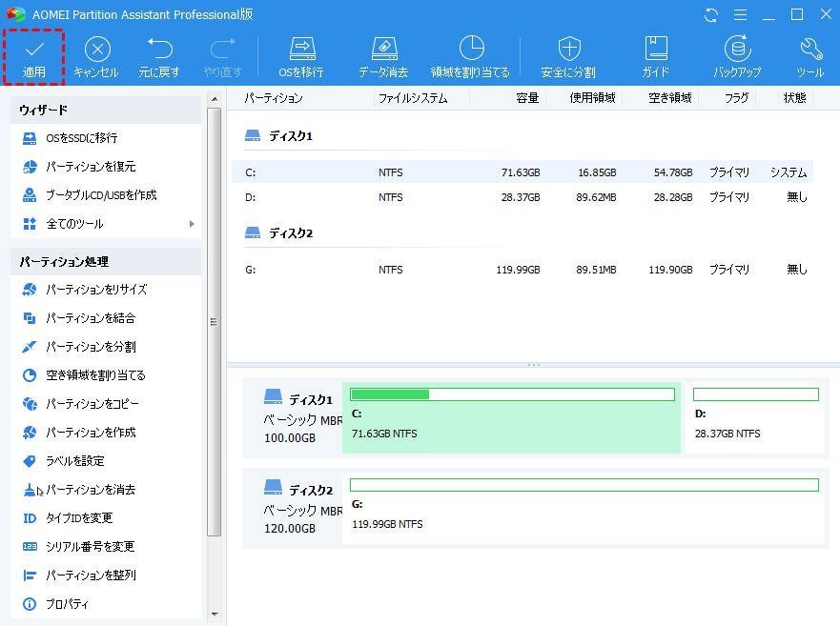
Task: Open the 安全に分割 safe split tool
Action: (x=568, y=57)
